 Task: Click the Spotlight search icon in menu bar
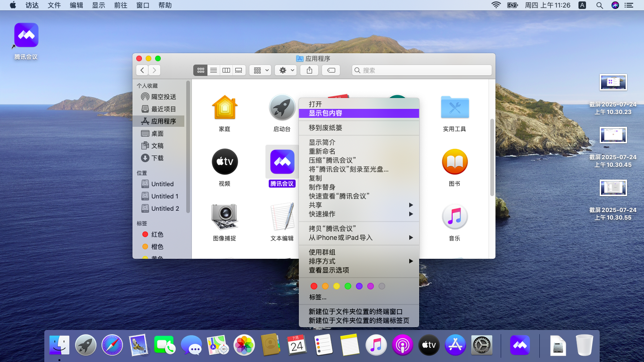click(x=600, y=5)
